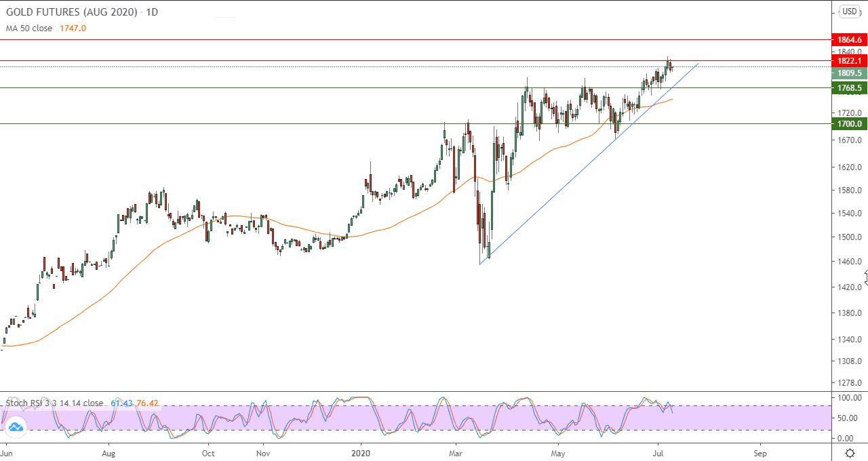Click the 1340.0 price scale tick
Viewport: 868px width, 461px height.
850,340
